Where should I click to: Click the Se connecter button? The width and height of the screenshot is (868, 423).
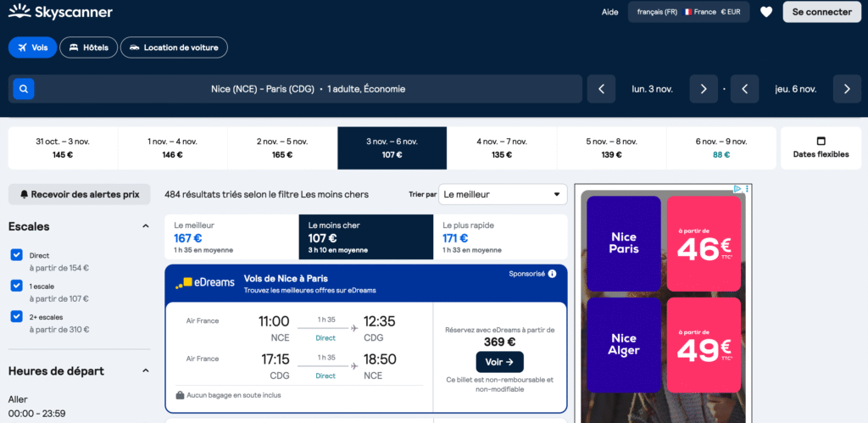tap(821, 12)
